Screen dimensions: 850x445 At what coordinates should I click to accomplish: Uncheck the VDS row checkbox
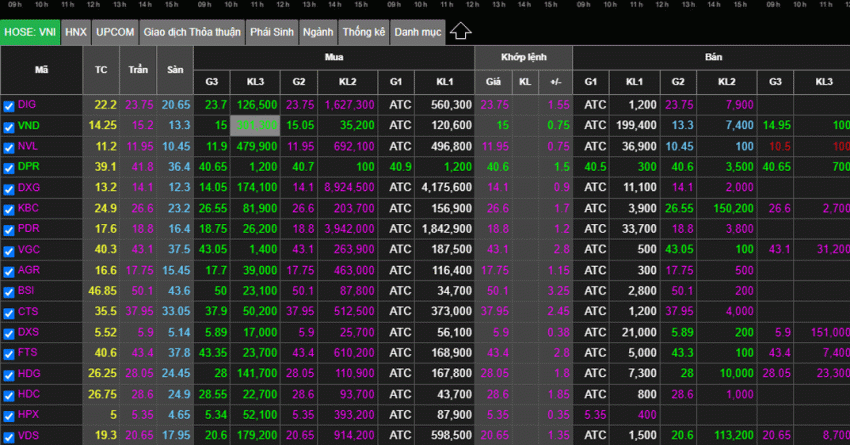click(9, 436)
